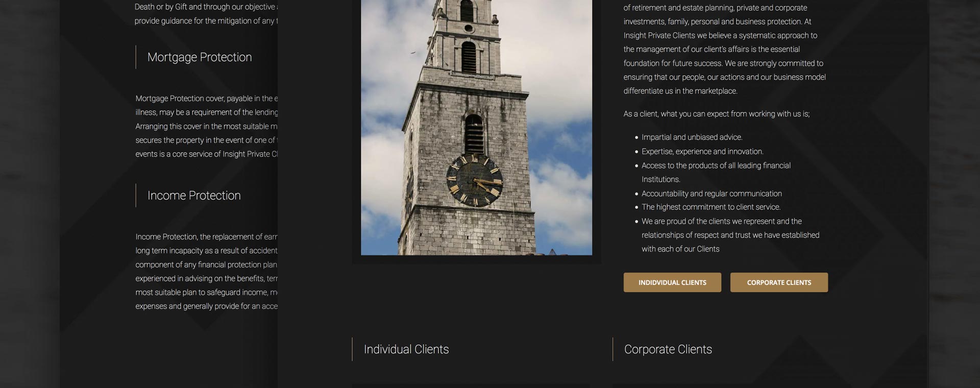Screen dimensions: 980x388
Task: Click 'Expertise, experience and innovation.' bullet
Action: (702, 152)
